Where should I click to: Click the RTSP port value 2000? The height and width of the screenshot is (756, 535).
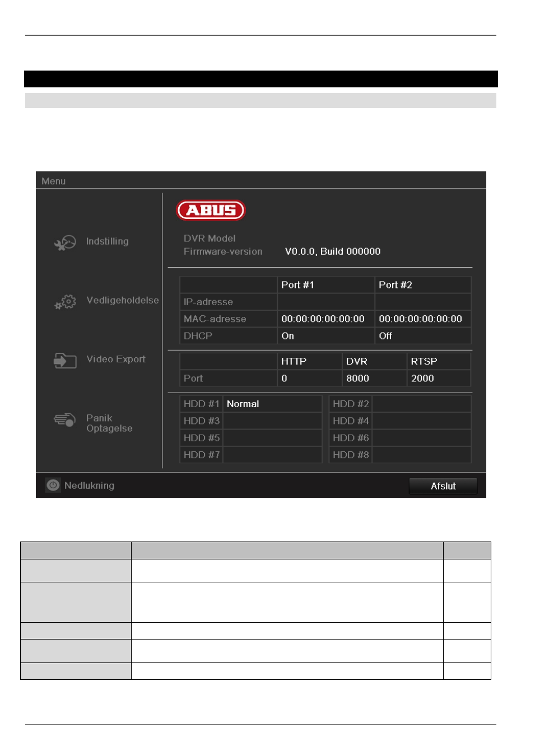click(x=439, y=378)
